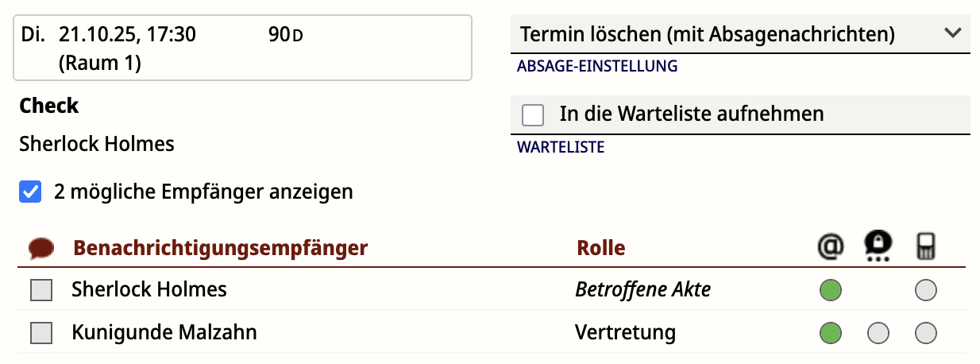Image resolution: width=980 pixels, height=364 pixels.
Task: Click the email @ column icon
Action: [x=830, y=247]
